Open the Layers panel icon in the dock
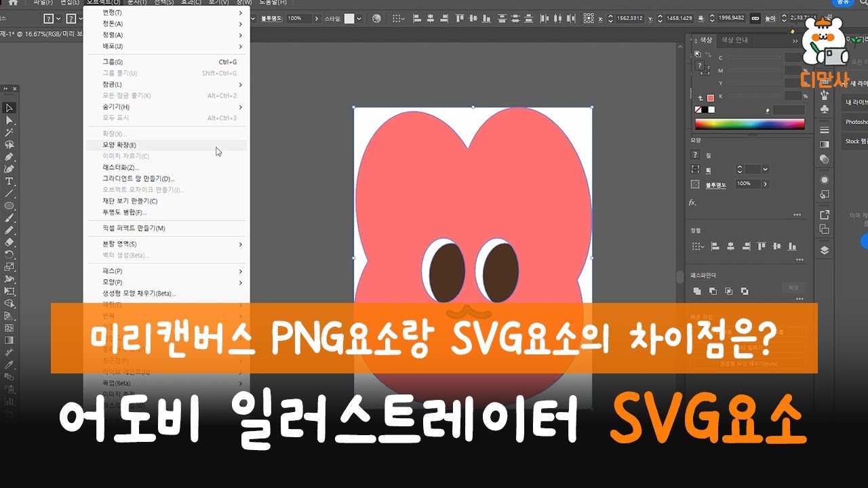The height and width of the screenshot is (488, 868). (x=824, y=249)
